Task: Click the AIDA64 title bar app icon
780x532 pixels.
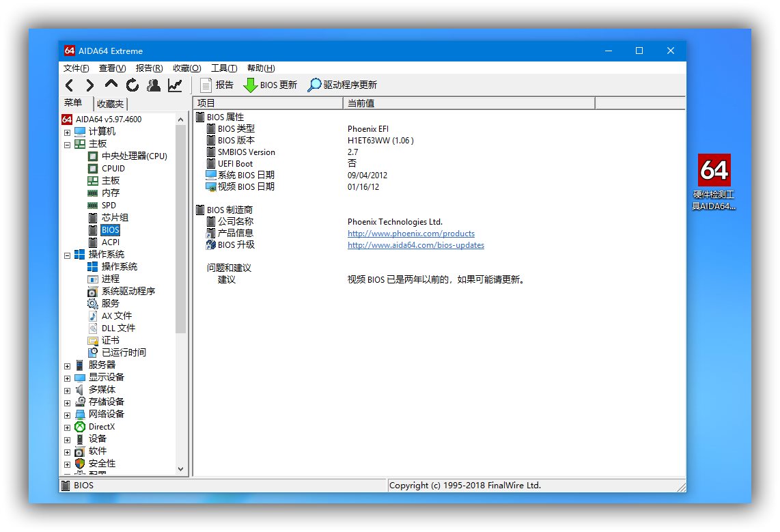Action: 69,51
